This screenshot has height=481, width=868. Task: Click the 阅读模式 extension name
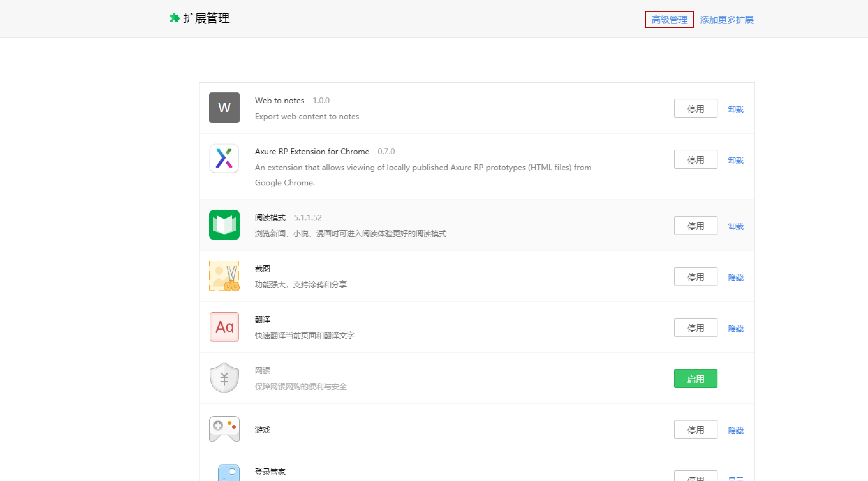[270, 217]
